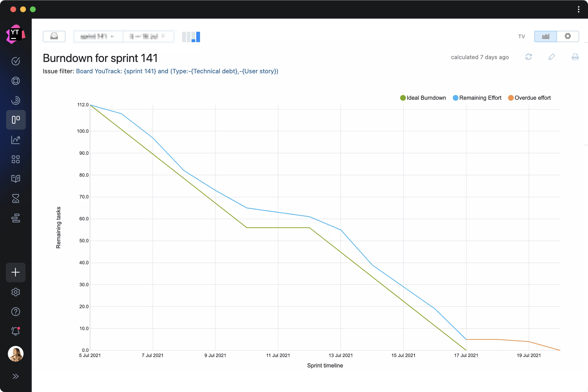Switch to the report settings tab
Screen dimensions: 588x392
[568, 36]
